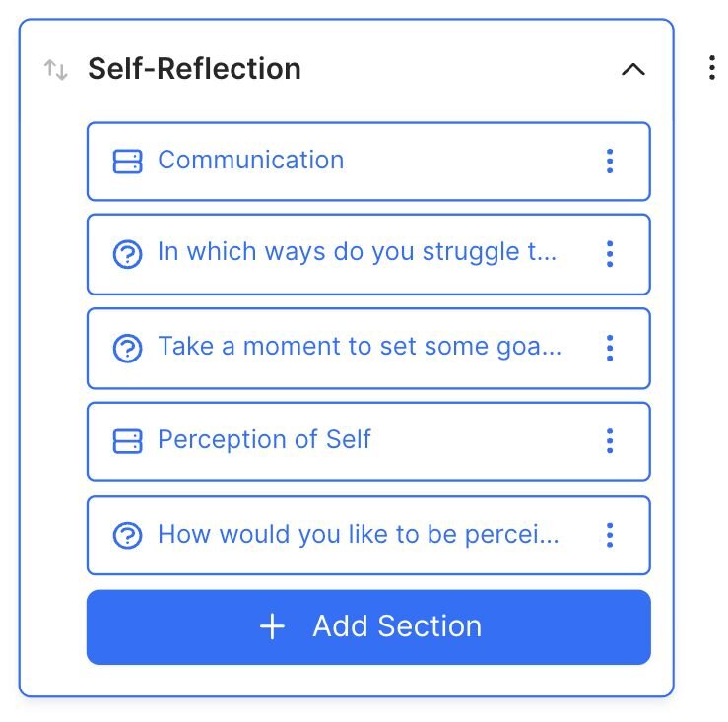Click the question icon for "How would you like"
This screenshot has height=722, width=728.
127,536
